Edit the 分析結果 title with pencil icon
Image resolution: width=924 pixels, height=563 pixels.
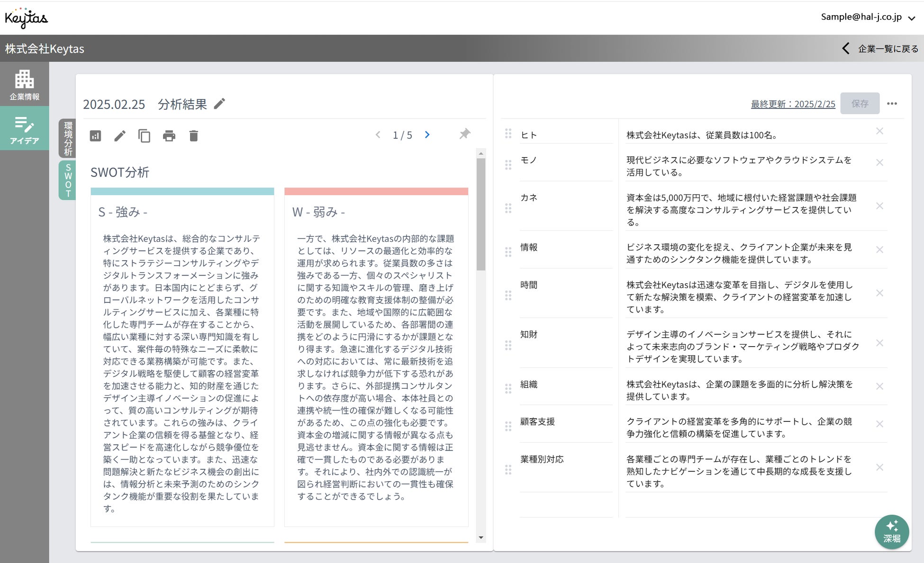(219, 104)
